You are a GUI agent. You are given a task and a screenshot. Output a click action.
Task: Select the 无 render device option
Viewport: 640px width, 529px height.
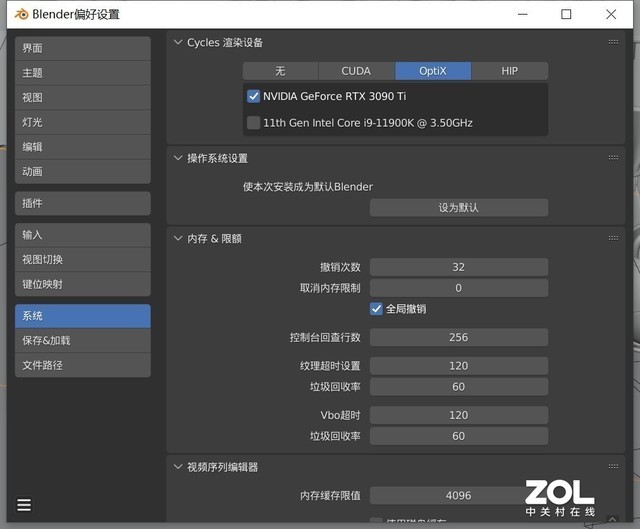tap(280, 71)
